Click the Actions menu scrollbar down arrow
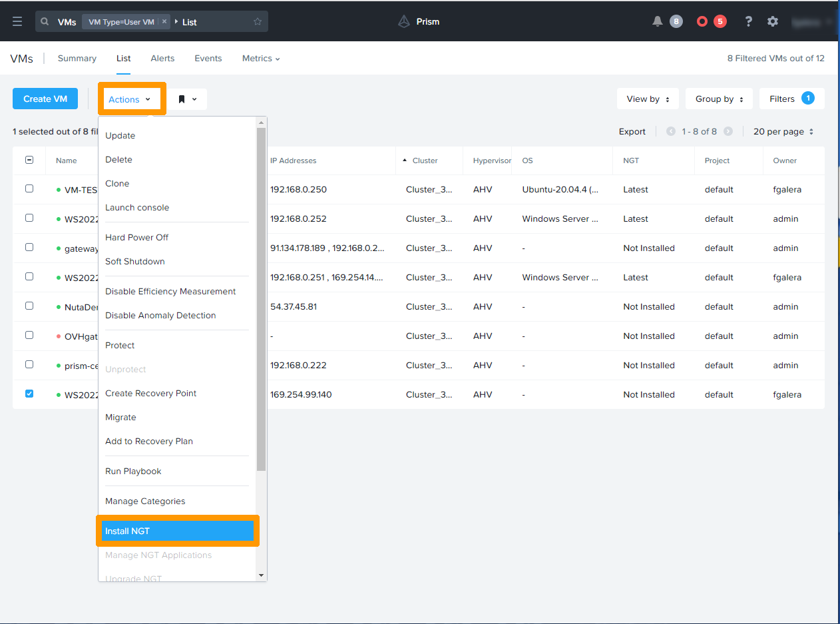 (261, 575)
